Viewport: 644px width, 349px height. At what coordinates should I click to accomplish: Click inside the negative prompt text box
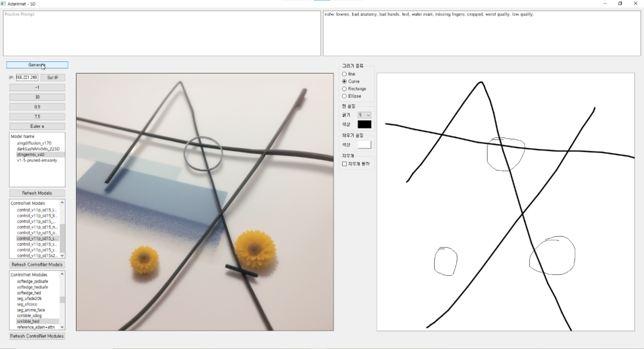(x=482, y=33)
